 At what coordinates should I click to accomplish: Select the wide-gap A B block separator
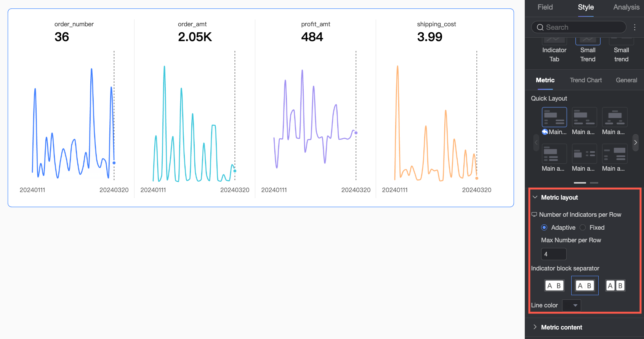(554, 286)
